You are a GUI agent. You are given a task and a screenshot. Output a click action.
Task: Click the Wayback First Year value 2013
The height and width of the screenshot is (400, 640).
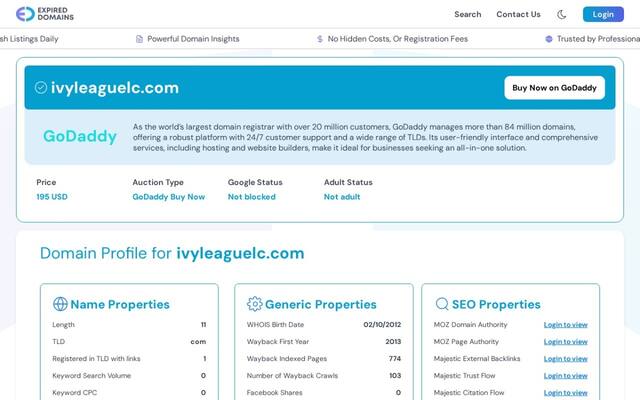pos(393,342)
